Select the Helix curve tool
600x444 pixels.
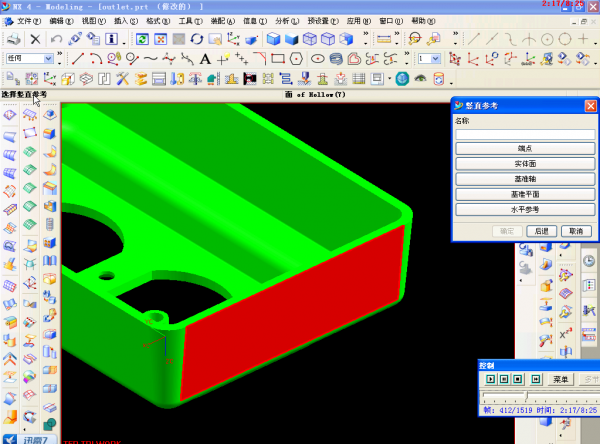(x=336, y=59)
